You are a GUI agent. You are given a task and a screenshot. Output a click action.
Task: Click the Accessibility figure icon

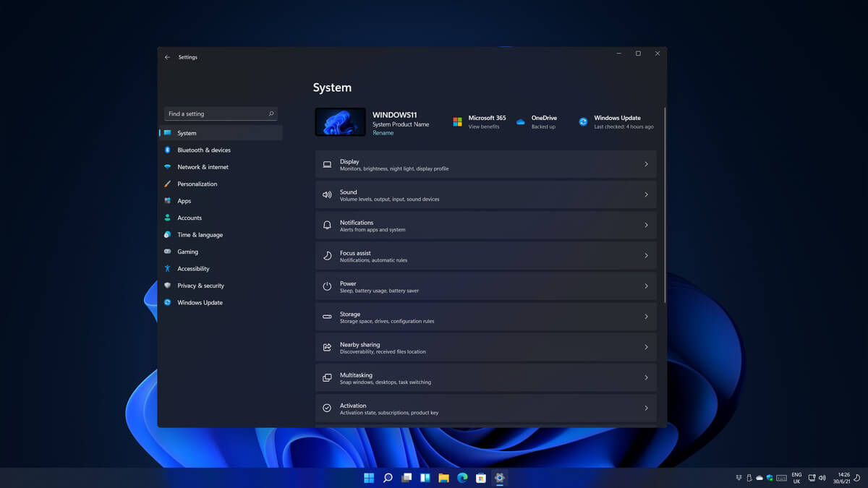[167, 269]
